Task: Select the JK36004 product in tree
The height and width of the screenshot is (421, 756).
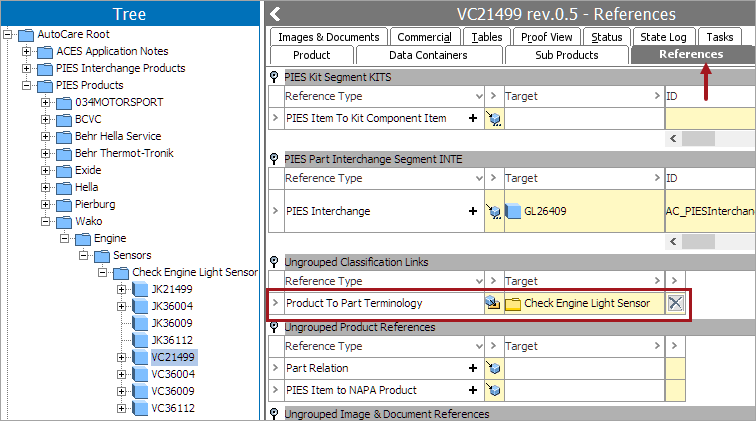Action: point(171,306)
